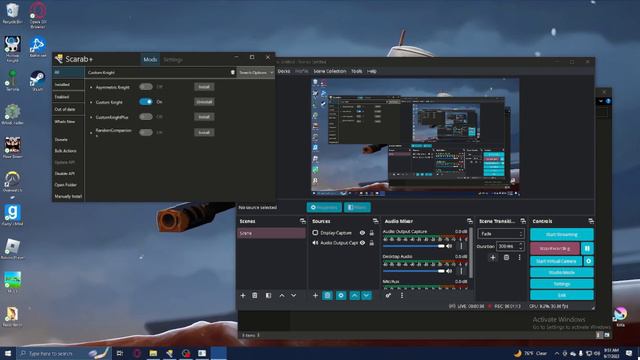Select Scene in the Scenes list
The image size is (640, 360).
tap(271, 233)
